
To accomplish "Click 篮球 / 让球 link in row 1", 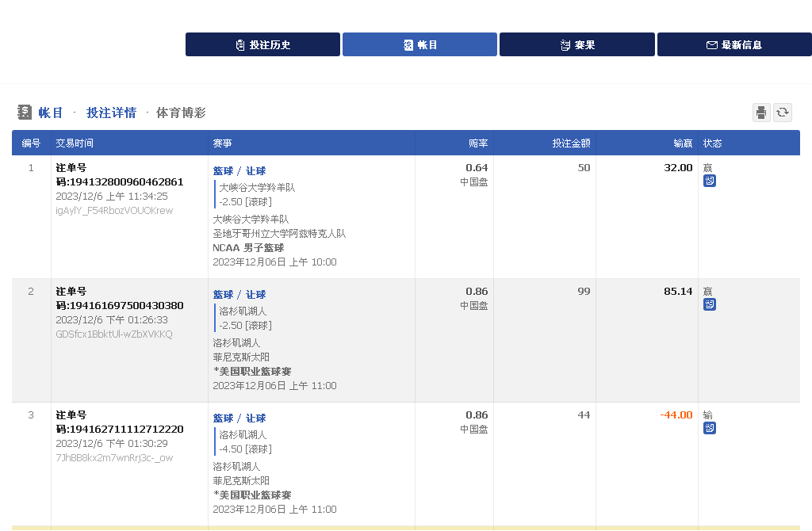I will pos(239,170).
